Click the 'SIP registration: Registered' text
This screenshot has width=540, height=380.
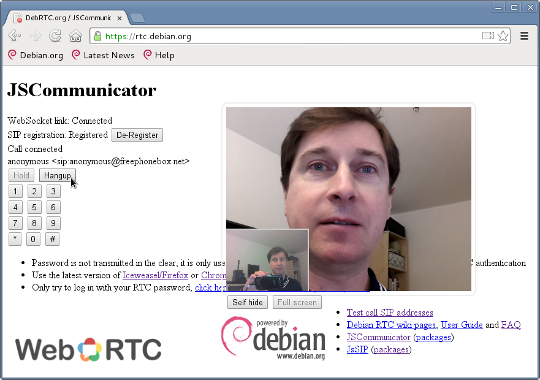[x=58, y=135]
